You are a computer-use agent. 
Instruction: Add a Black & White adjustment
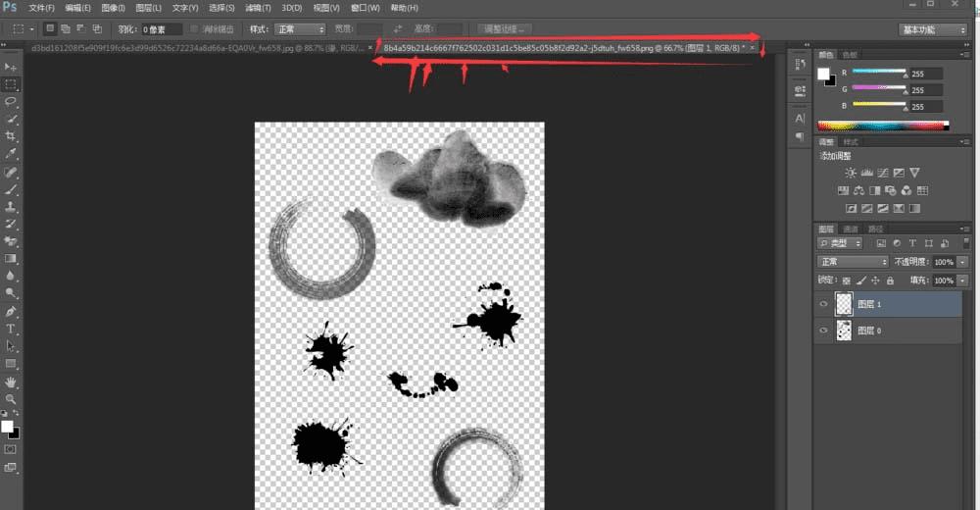[x=875, y=191]
